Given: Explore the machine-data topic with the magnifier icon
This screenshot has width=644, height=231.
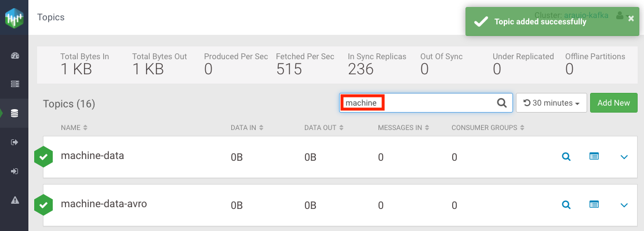Looking at the screenshot, I should coord(566,157).
